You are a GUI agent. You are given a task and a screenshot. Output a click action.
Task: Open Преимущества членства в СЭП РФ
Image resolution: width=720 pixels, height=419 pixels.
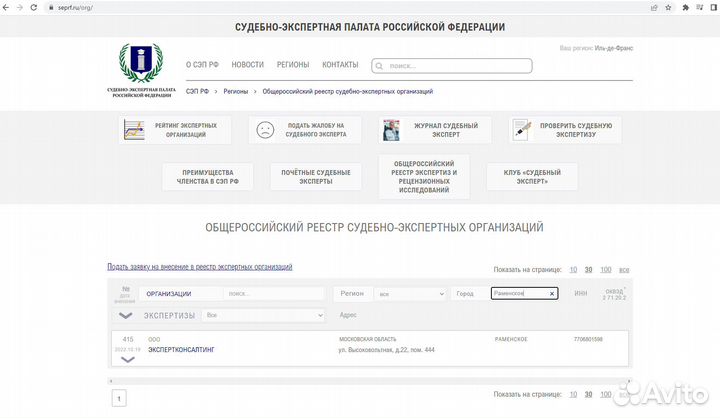pos(208,177)
